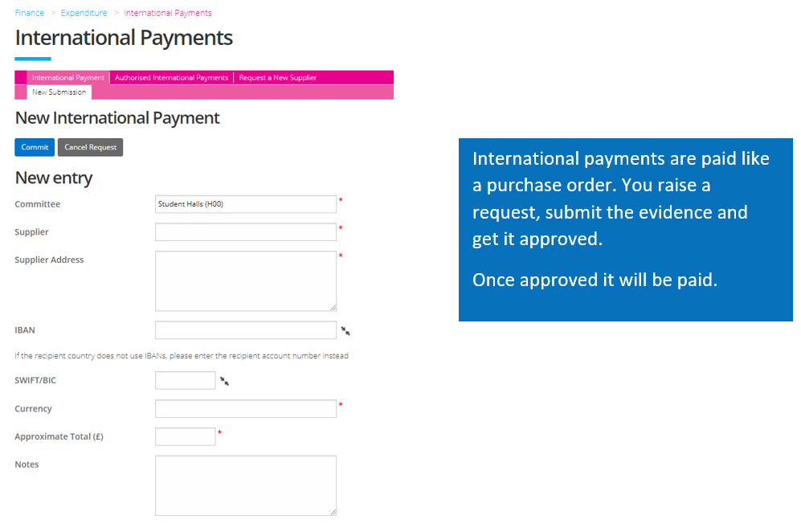Viewport: 801px width, 532px height.
Task: Click the expand icon beside the IBAN field
Action: pos(345,329)
